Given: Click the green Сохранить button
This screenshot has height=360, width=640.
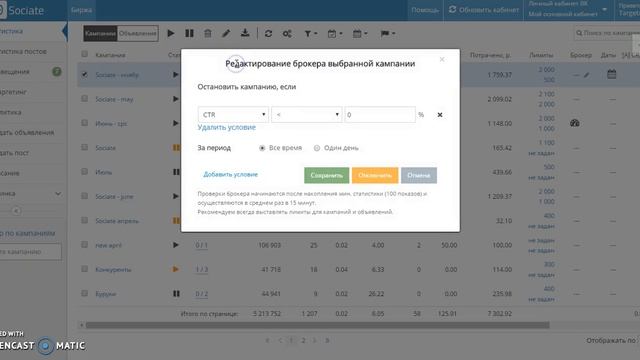Looking at the screenshot, I should click(327, 175).
